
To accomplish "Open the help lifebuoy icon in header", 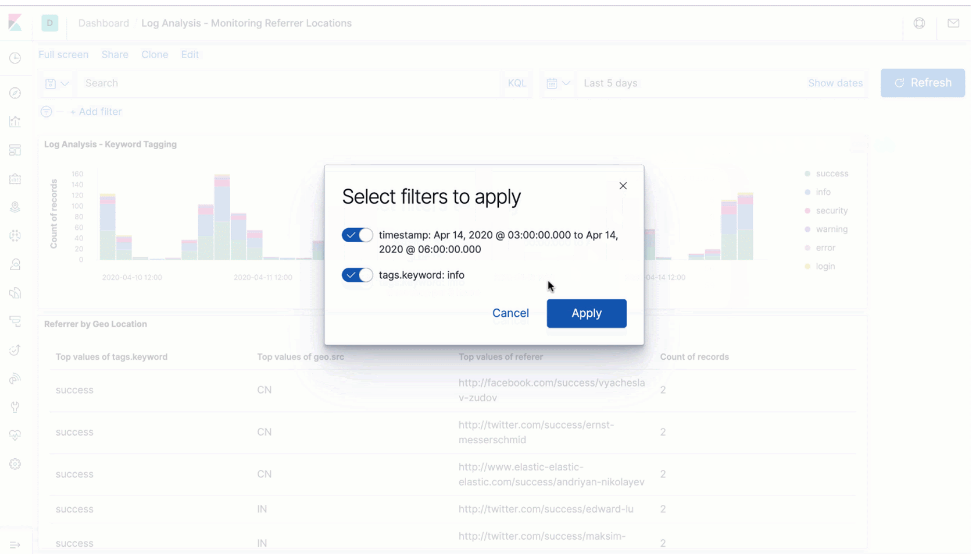I will (x=919, y=23).
